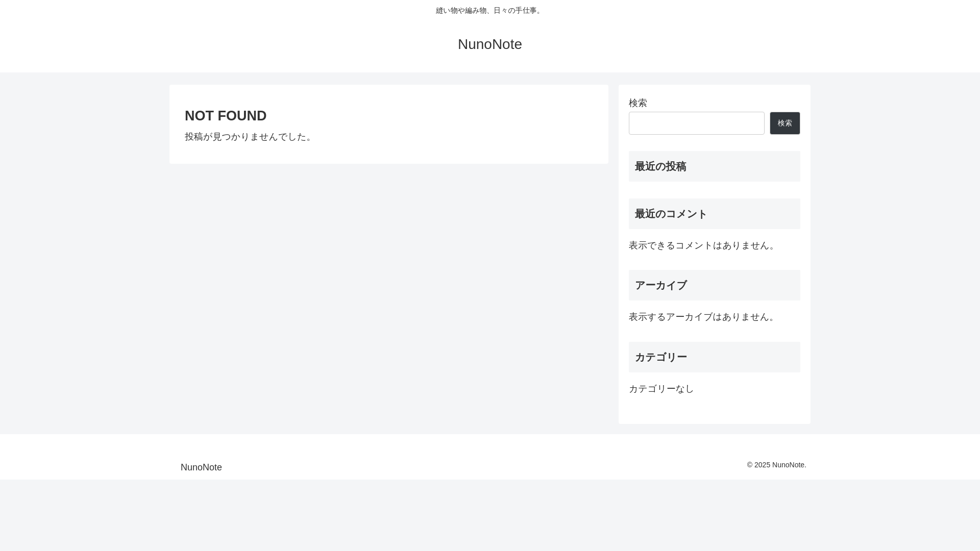980x551 pixels.
Task: Click the 表示するアーカイブはありません text
Action: pyautogui.click(x=703, y=317)
